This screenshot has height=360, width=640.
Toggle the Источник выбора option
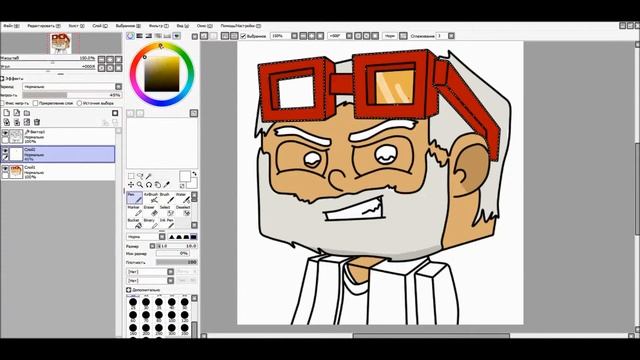pyautogui.click(x=79, y=103)
